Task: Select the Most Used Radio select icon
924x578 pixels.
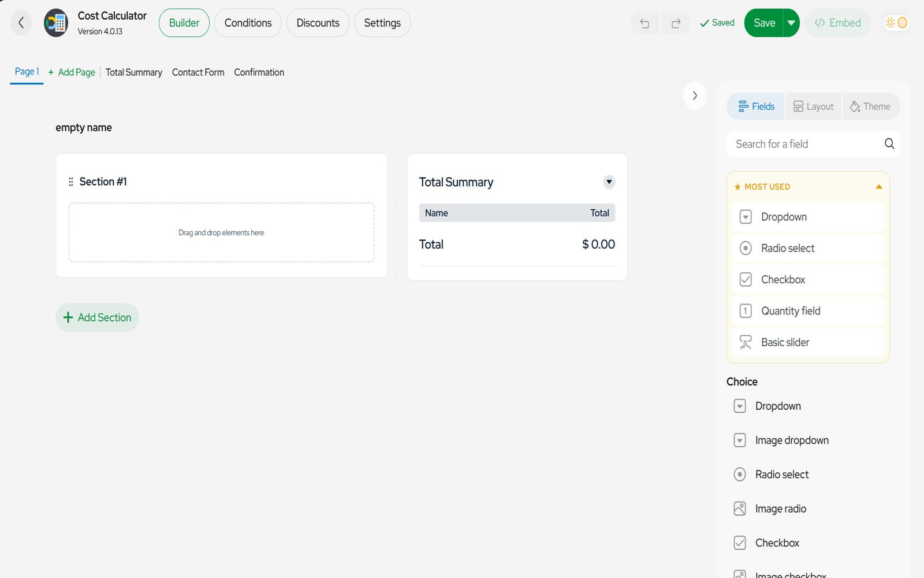Action: (746, 248)
